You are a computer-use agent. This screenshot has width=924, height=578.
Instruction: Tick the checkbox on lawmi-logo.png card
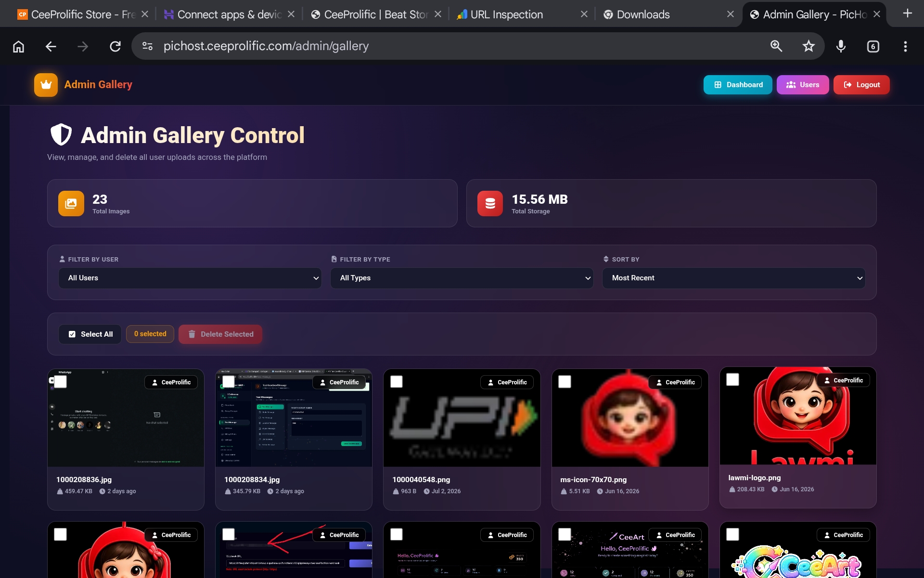(732, 380)
